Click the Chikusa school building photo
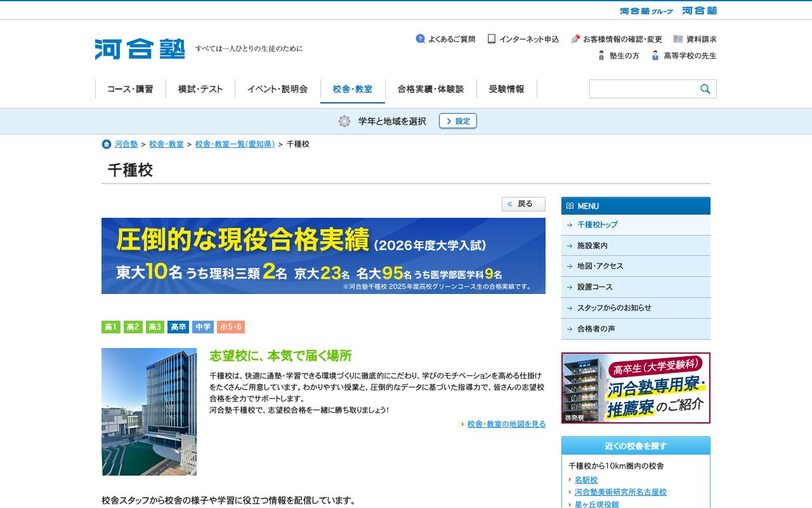Image resolution: width=812 pixels, height=508 pixels. (149, 411)
